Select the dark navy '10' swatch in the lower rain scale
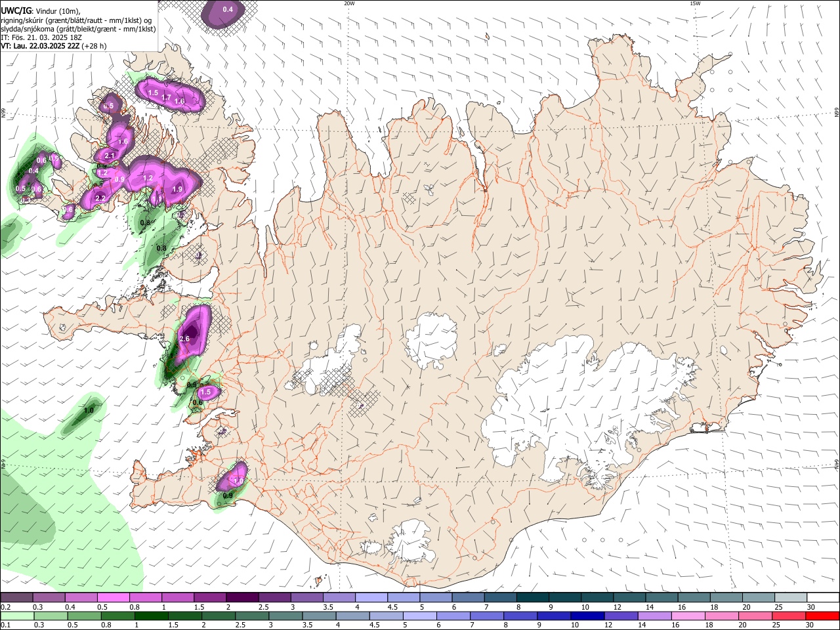Viewport: 840px width, 630px height. point(587,616)
